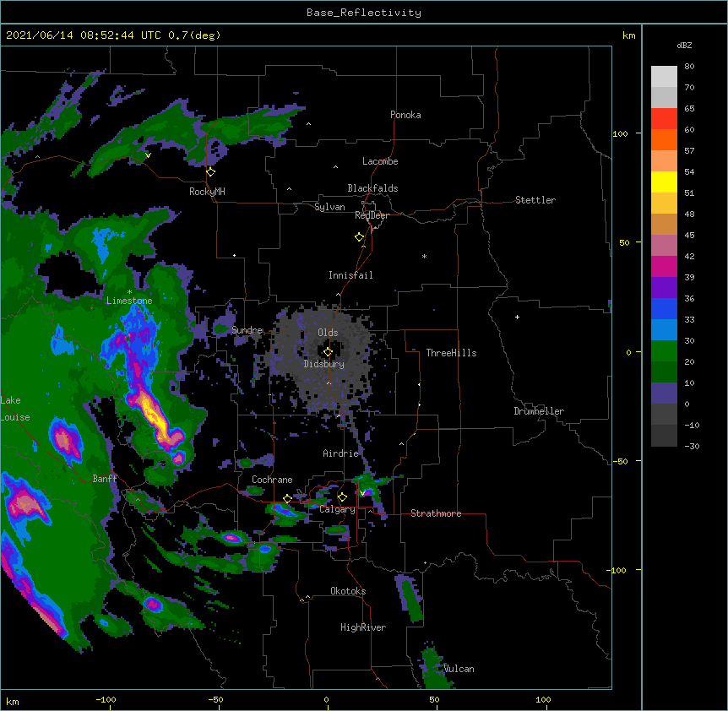Click the pink storm echo east of Calgary
The image size is (728, 711).
click(x=367, y=493)
